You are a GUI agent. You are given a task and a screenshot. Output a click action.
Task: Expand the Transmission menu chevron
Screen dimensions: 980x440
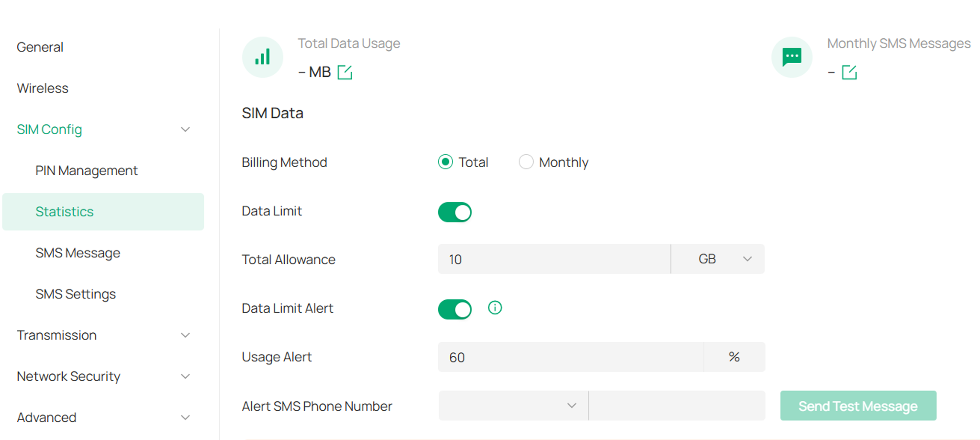[186, 335]
